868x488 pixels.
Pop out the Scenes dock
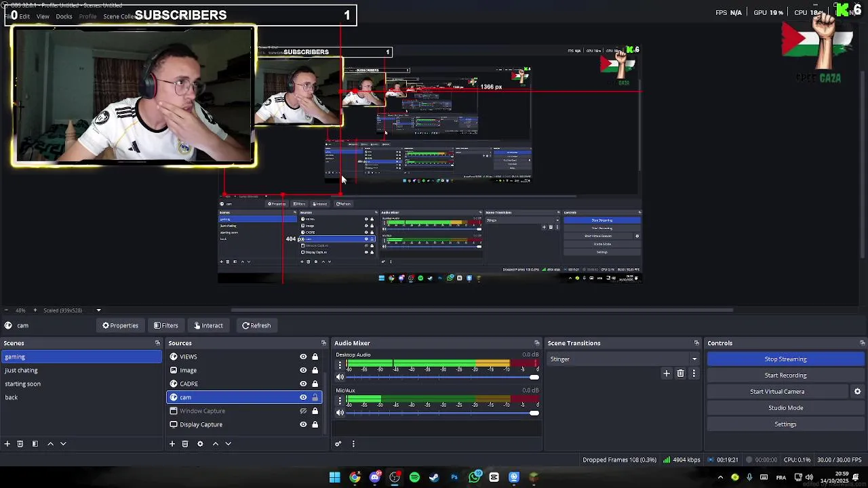pyautogui.click(x=157, y=343)
